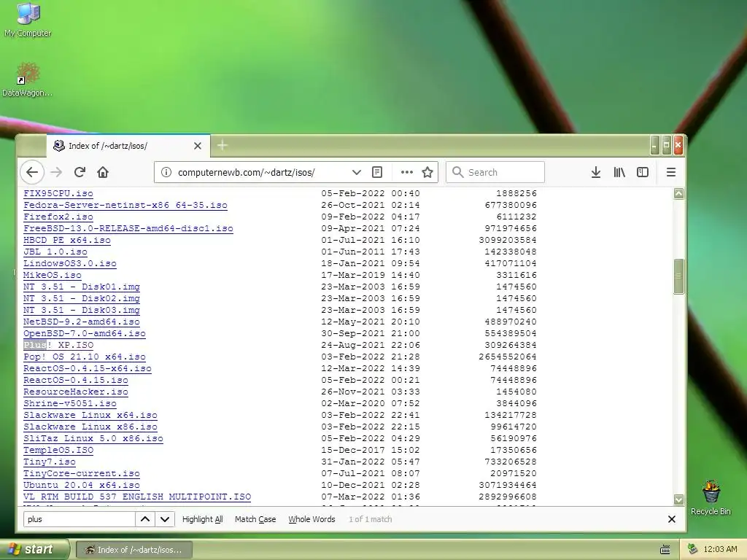Click Shrine-v5051.iso link
This screenshot has height=560, width=747.
[x=69, y=403]
